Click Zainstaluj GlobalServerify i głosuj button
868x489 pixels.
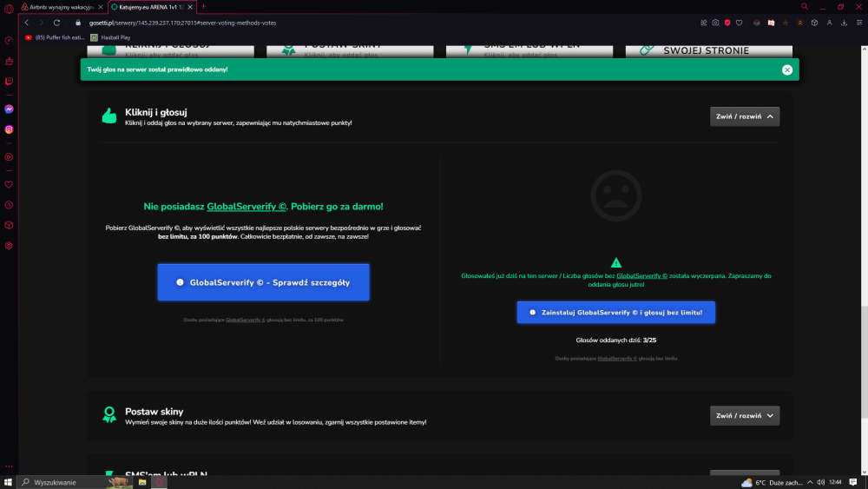615,313
